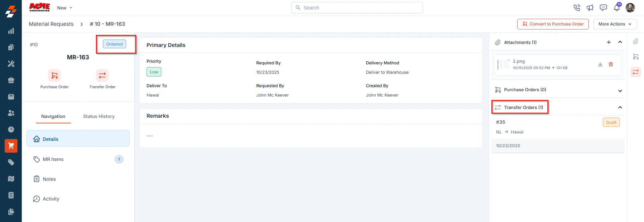The width and height of the screenshot is (644, 222).
Task: Switch to the Navigation tab
Action: pyautogui.click(x=53, y=116)
